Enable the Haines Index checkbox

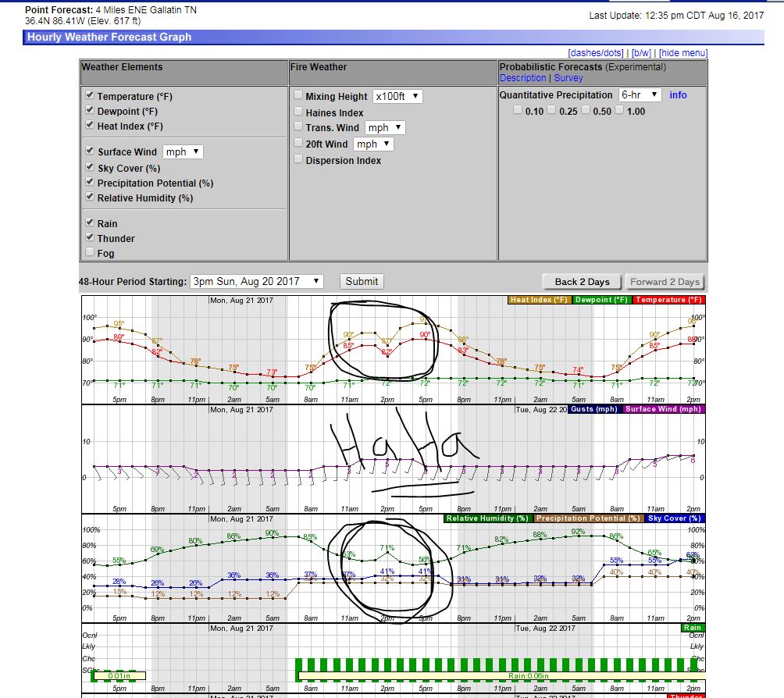click(298, 112)
